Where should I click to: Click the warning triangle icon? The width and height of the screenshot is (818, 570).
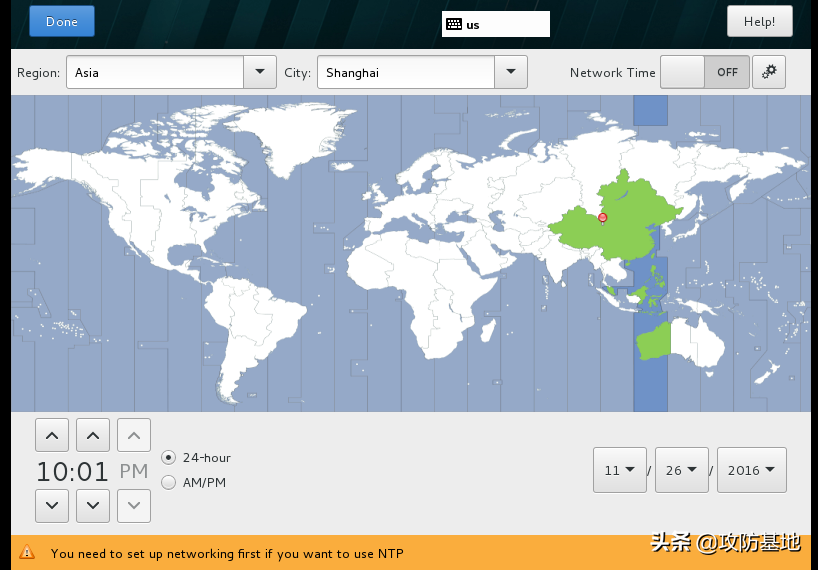coord(27,552)
